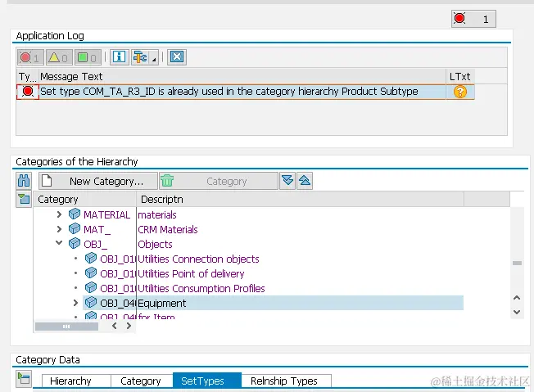Viewport: 534px width, 392px height.
Task: Click the vertical scroll down arrow
Action: coord(517,312)
